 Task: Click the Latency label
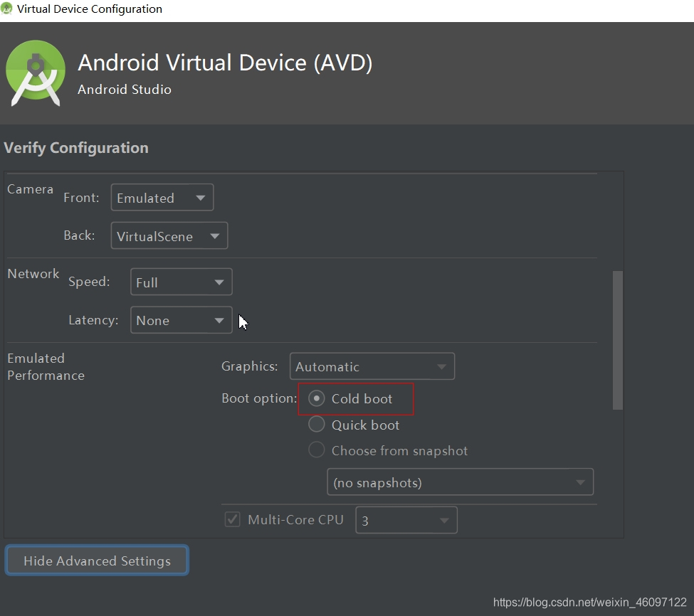tap(93, 319)
